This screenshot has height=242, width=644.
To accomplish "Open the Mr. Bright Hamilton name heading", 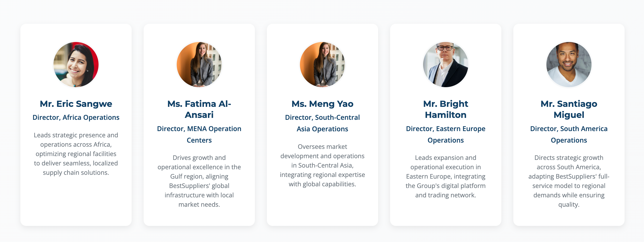I will (445, 109).
